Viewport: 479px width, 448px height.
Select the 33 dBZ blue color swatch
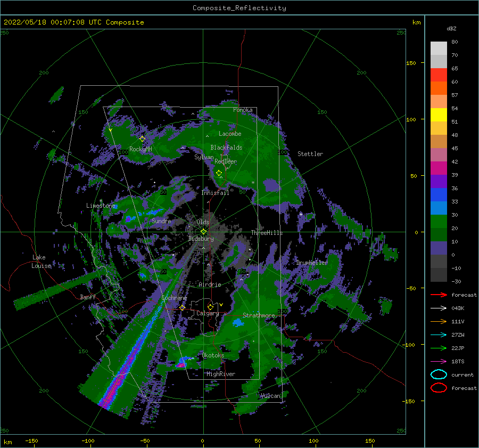click(439, 208)
